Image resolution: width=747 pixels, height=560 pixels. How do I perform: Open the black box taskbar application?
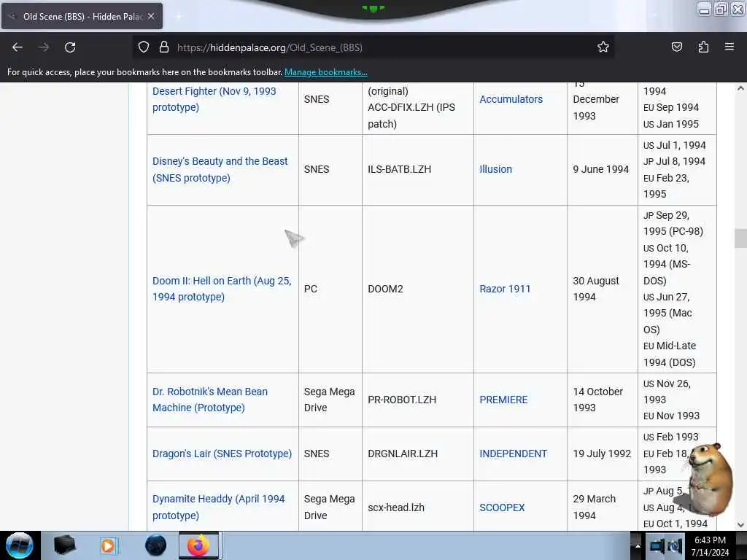64,545
